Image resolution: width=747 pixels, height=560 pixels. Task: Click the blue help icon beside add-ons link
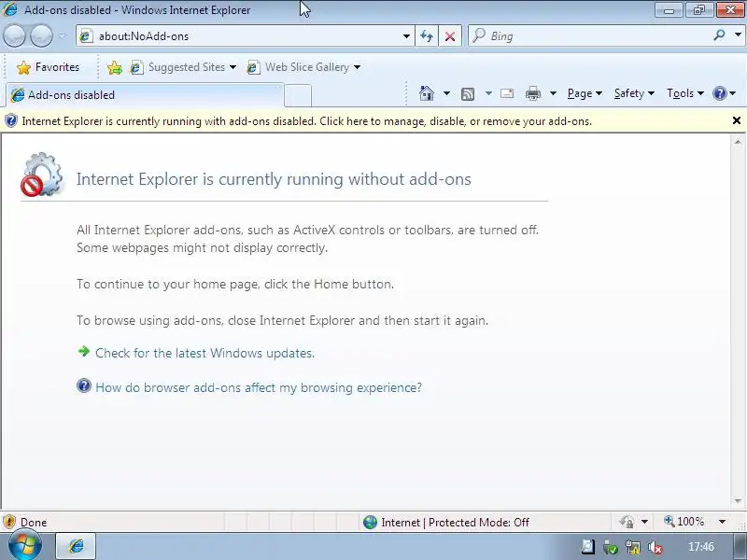pyautogui.click(x=84, y=385)
